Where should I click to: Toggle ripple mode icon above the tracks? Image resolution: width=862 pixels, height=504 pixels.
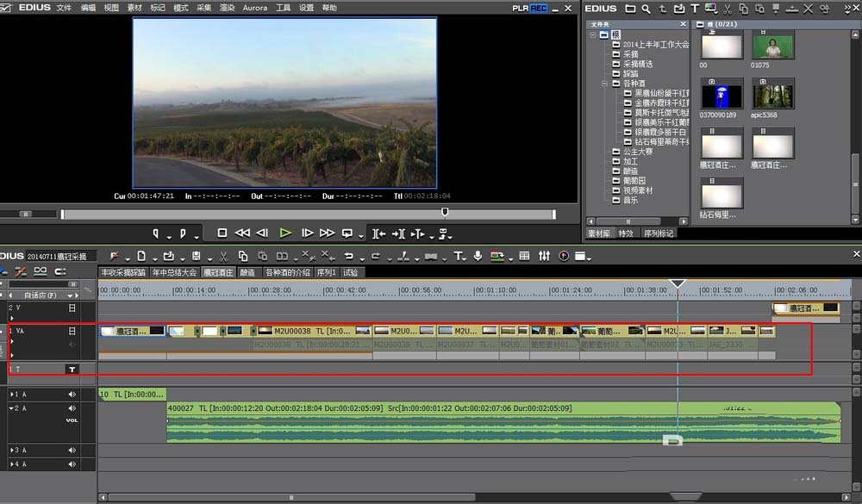pyautogui.click(x=21, y=271)
